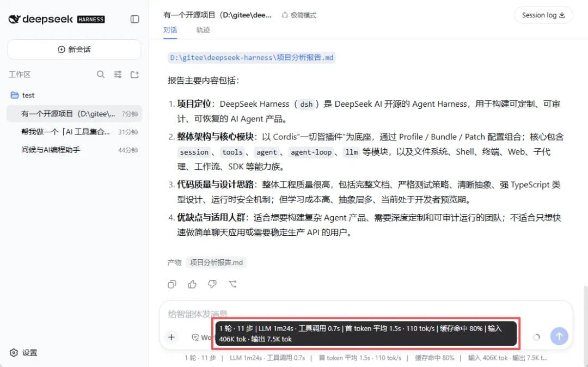Search the 工作区 workspace list

(x=101, y=74)
